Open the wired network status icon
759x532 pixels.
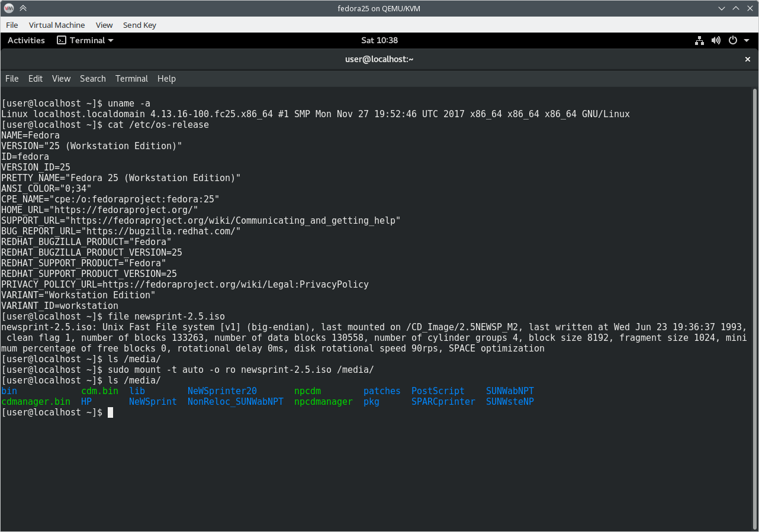[699, 40]
